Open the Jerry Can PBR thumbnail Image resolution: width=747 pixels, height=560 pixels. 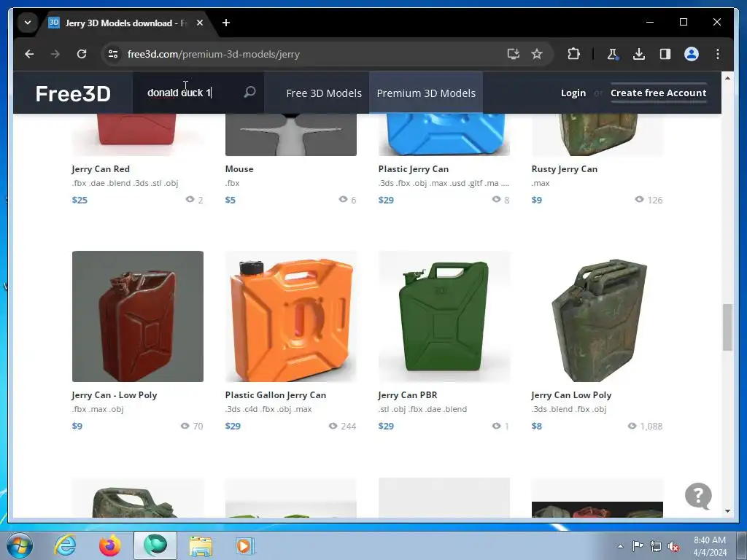point(444,316)
